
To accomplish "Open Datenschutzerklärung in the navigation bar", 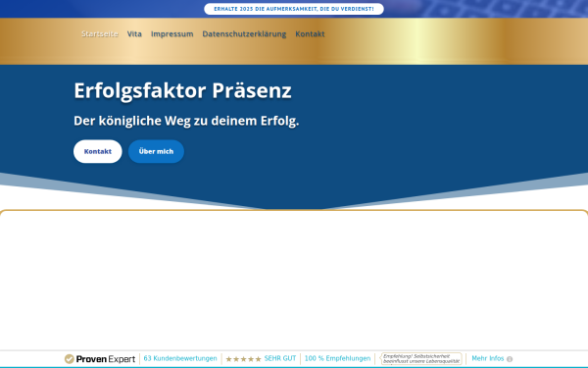I will point(244,33).
